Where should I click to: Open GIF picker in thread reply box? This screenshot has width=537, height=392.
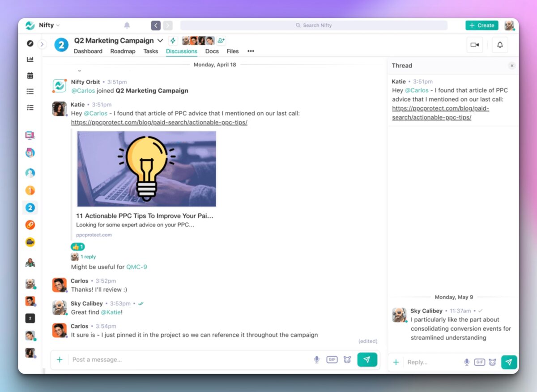[x=479, y=362]
